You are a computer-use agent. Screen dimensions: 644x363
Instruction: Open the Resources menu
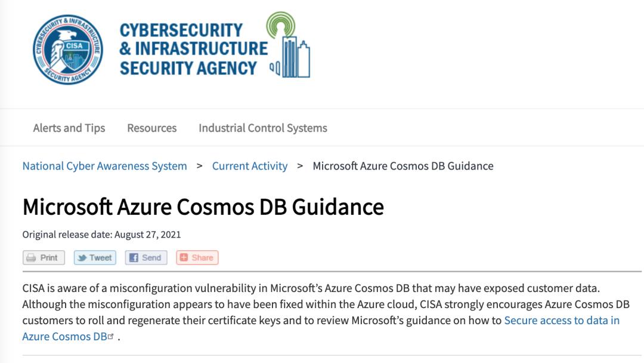pyautogui.click(x=151, y=128)
